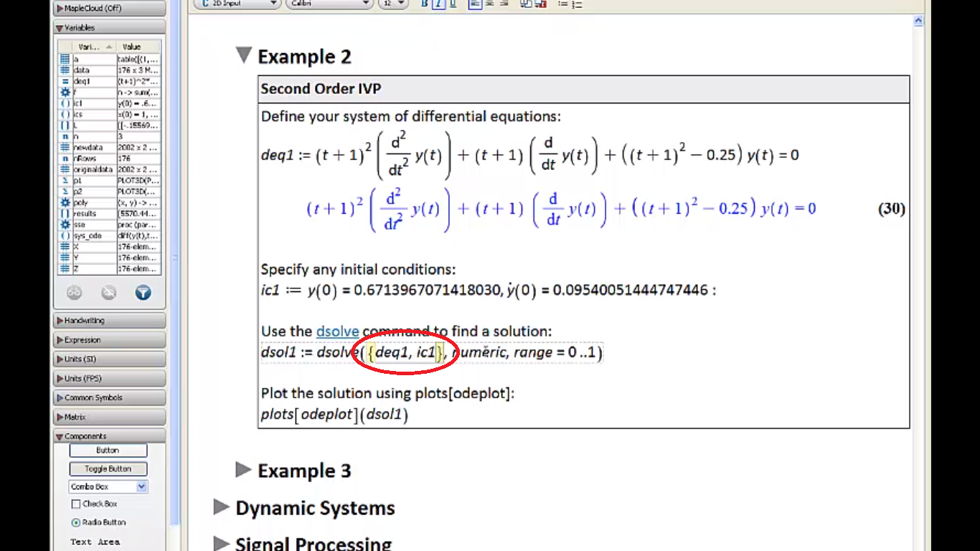Click the dsol1 dsolve input line
Image resolution: width=980 pixels, height=551 pixels.
click(x=432, y=352)
